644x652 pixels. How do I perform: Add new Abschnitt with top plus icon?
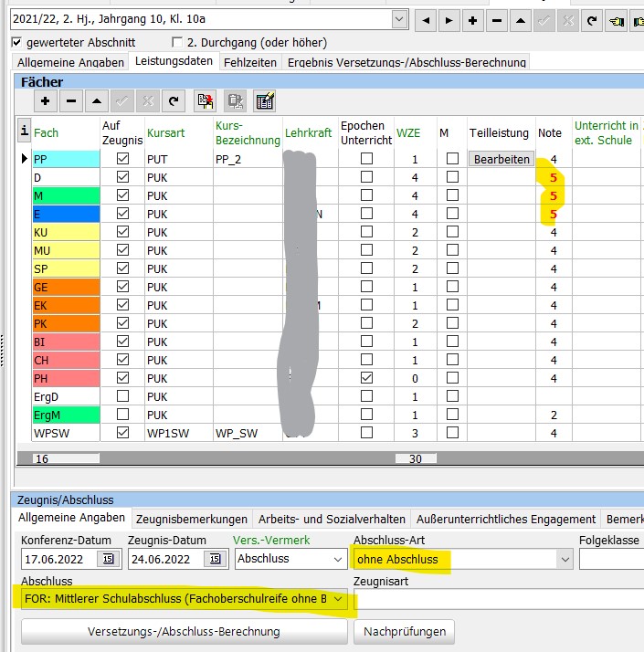tap(472, 20)
